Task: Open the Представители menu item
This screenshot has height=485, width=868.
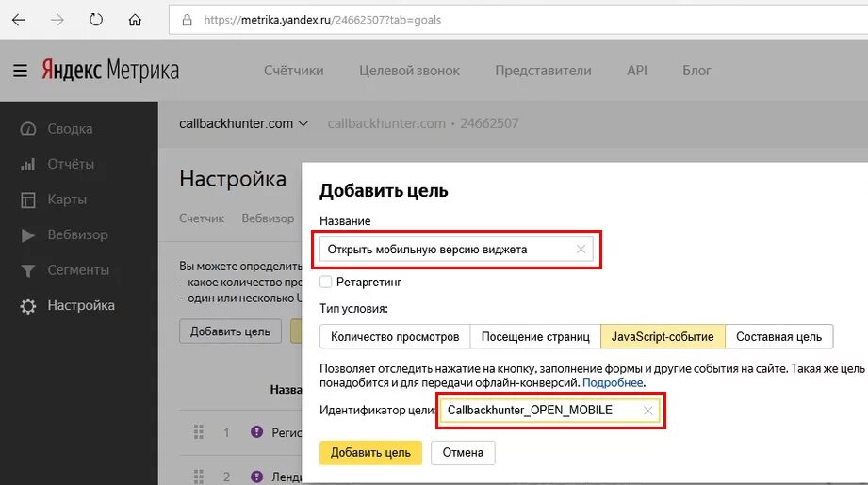Action: 543,71
